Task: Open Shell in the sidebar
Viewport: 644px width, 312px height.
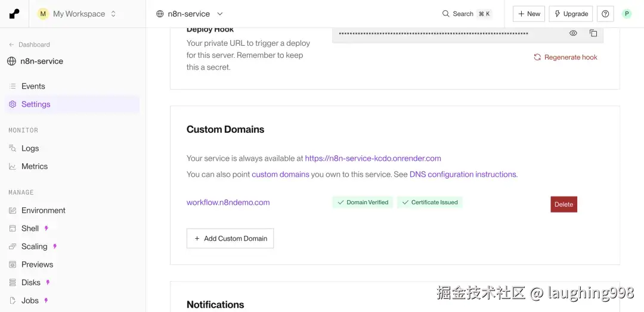Action: (x=72, y=229)
